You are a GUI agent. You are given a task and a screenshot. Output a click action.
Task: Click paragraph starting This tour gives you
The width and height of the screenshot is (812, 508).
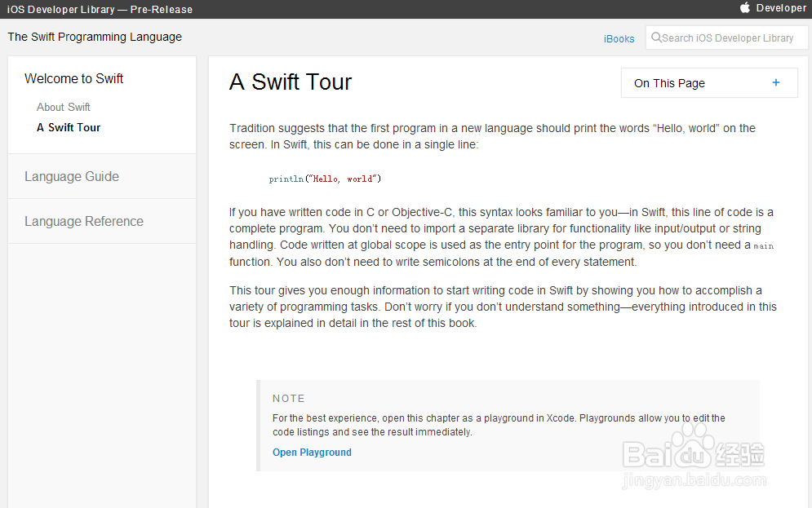(503, 307)
